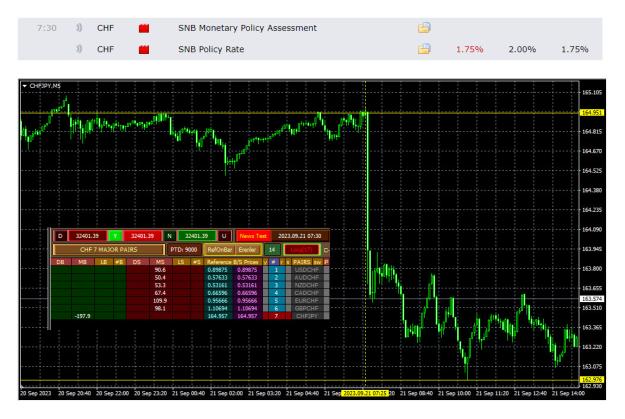The height and width of the screenshot is (419, 625).
Task: Click the 162.976 yellow price line label
Action: click(x=592, y=380)
